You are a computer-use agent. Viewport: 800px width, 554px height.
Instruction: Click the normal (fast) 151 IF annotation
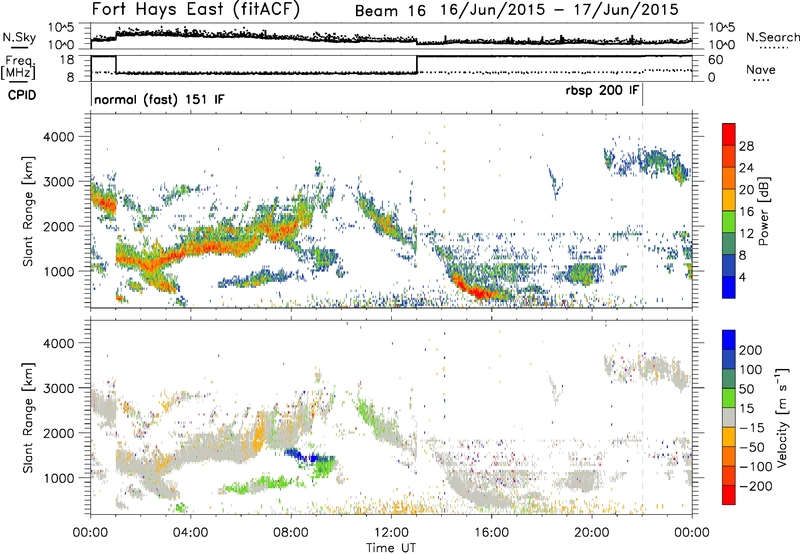[159, 99]
